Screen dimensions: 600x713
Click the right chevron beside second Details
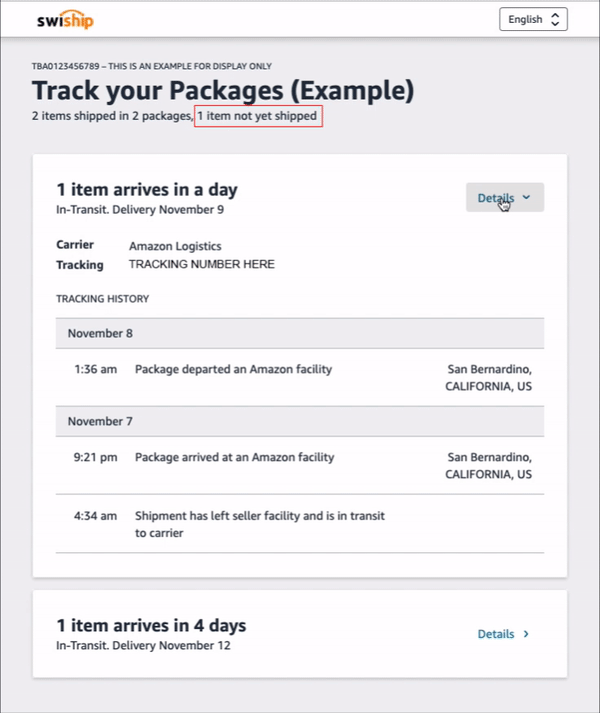point(527,634)
